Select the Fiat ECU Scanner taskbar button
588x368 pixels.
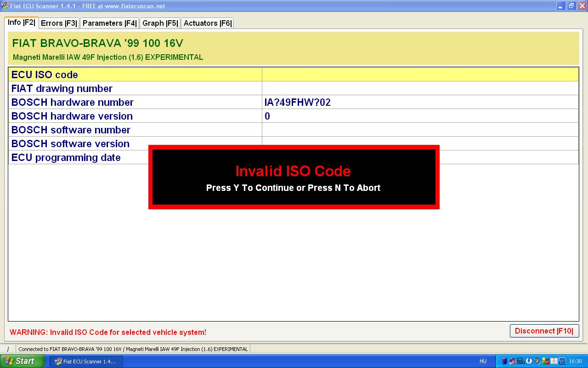(x=86, y=362)
